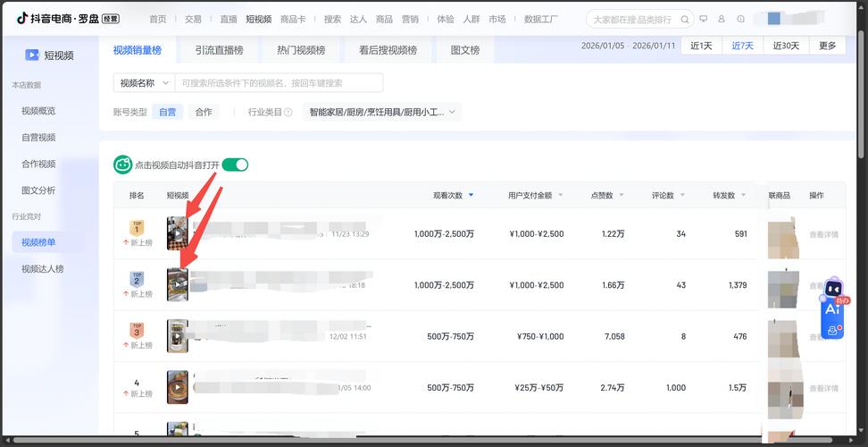The height and width of the screenshot is (447, 868).
Task: Open the 交易 top menu
Action: pos(193,20)
